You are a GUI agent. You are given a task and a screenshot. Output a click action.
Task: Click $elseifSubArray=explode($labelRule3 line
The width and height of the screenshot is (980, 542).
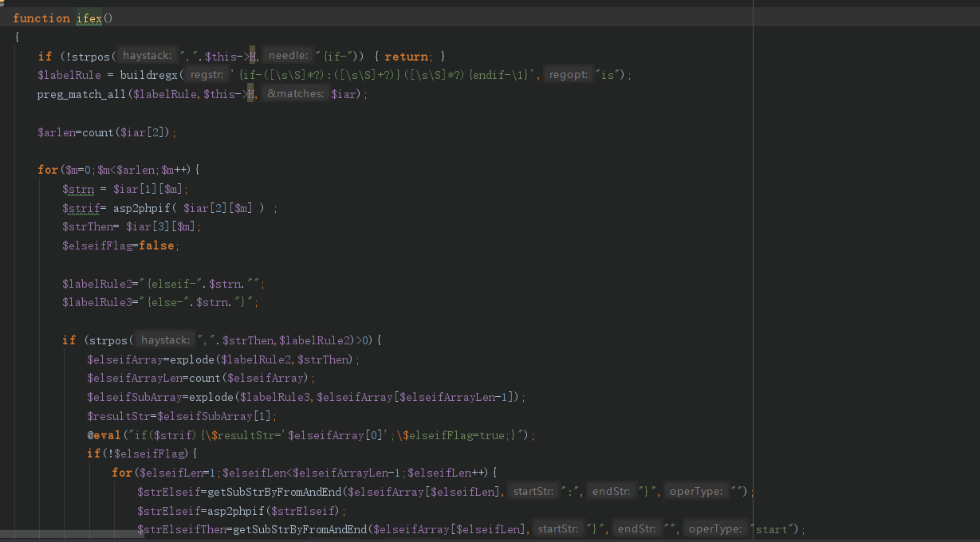(306, 398)
